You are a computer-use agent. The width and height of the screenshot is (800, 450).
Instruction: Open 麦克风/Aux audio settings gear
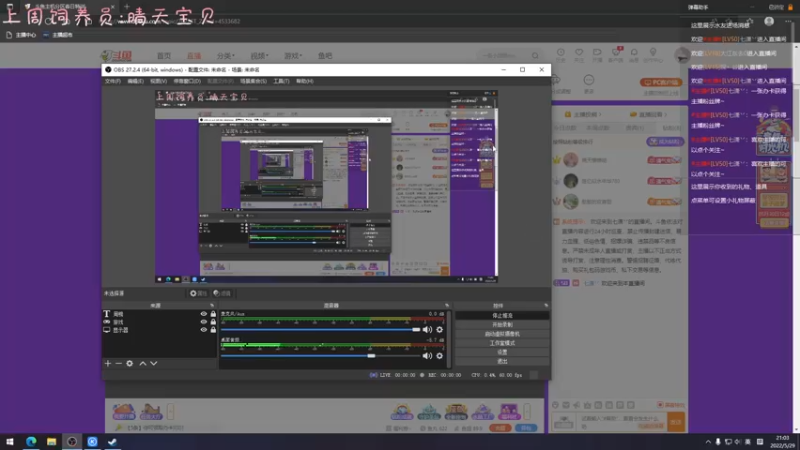tap(439, 330)
